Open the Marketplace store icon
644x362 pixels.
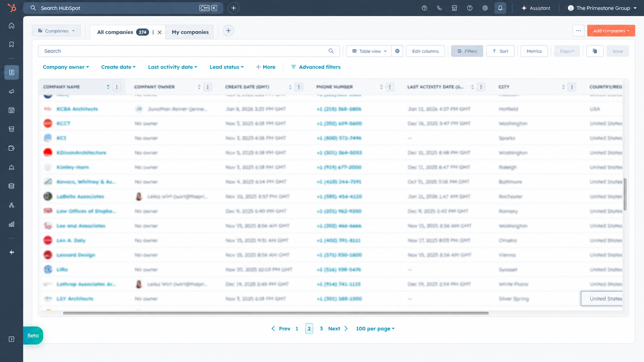tap(454, 8)
